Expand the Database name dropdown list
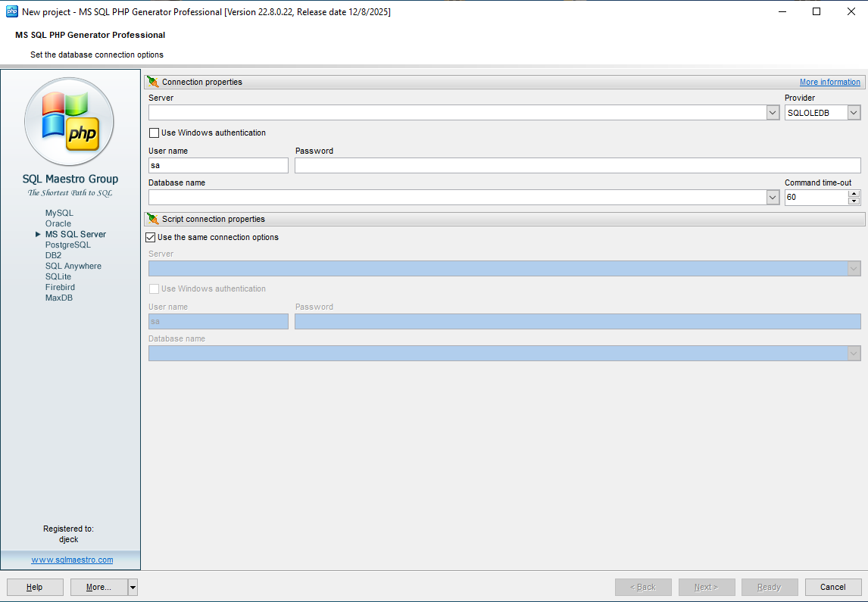 [773, 198]
